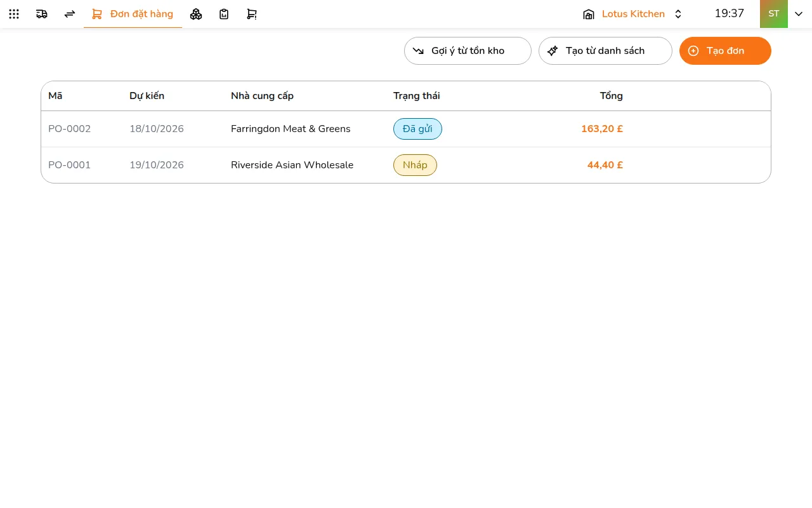Open the apps grid menu icon

(14, 14)
